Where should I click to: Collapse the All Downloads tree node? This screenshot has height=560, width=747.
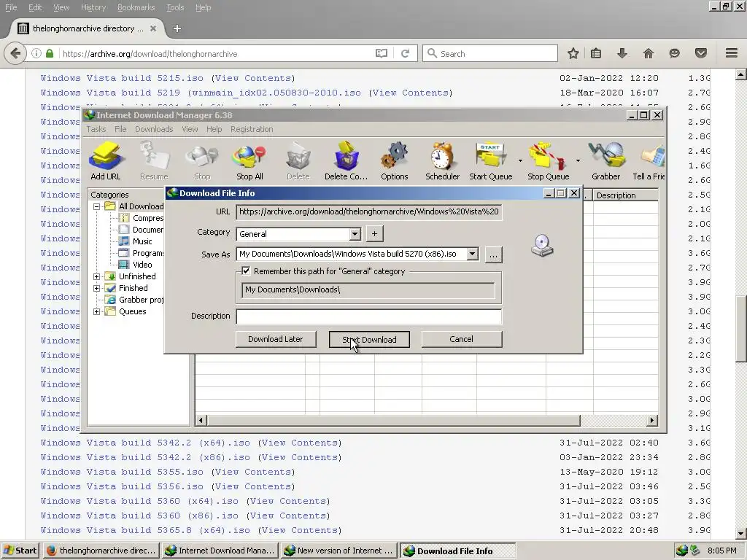97,206
